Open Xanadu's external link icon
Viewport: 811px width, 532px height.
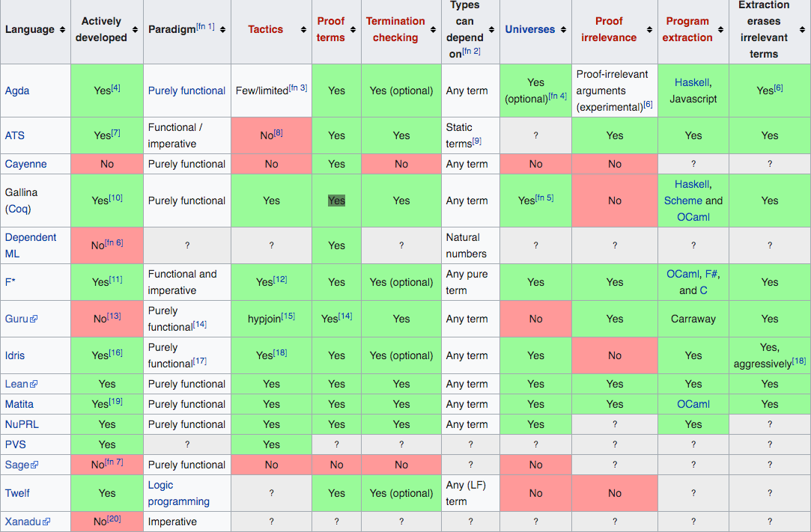[45, 521]
